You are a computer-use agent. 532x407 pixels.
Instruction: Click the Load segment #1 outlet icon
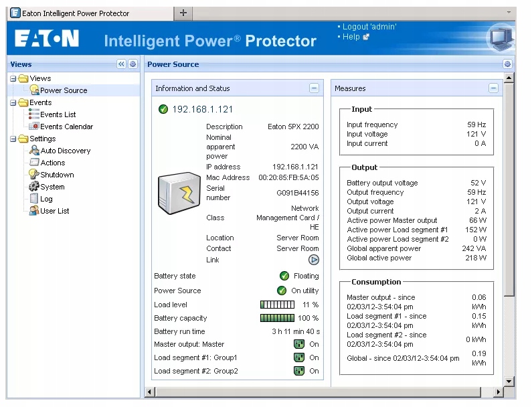coord(299,357)
